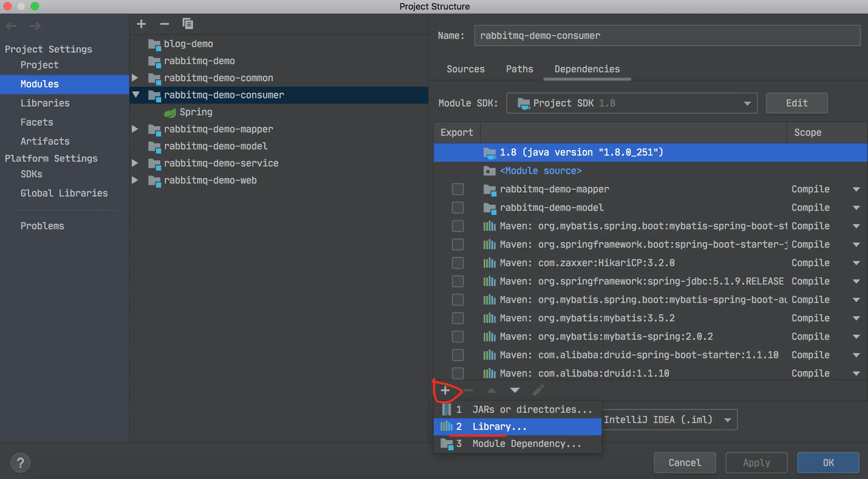Open scope dropdown for rabbitmq-demo-model
Image resolution: width=868 pixels, height=479 pixels.
[856, 208]
